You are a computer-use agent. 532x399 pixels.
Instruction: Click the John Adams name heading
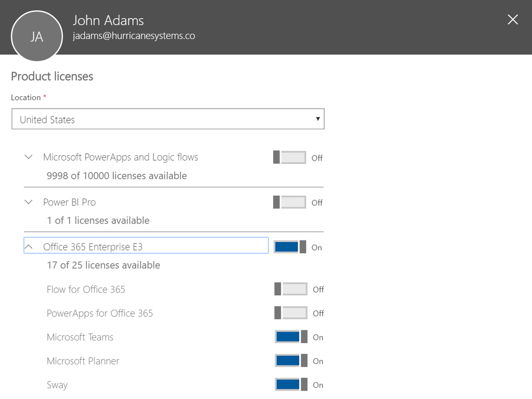coord(108,20)
